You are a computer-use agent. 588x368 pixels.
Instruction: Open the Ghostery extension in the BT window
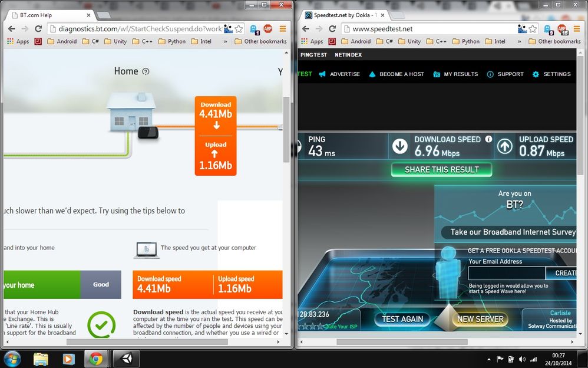[x=255, y=29]
